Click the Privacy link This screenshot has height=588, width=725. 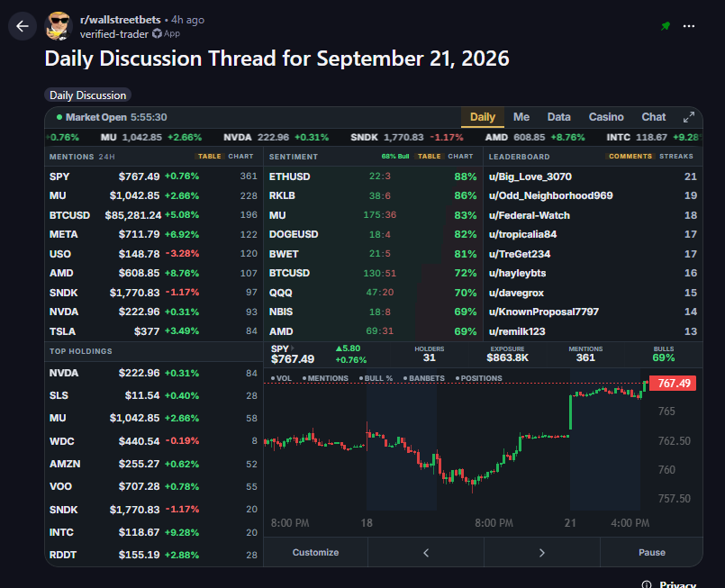pyautogui.click(x=678, y=584)
